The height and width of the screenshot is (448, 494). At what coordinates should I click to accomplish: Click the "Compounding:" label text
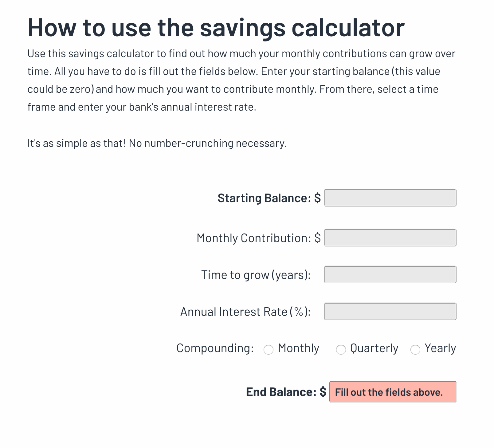pos(215,348)
